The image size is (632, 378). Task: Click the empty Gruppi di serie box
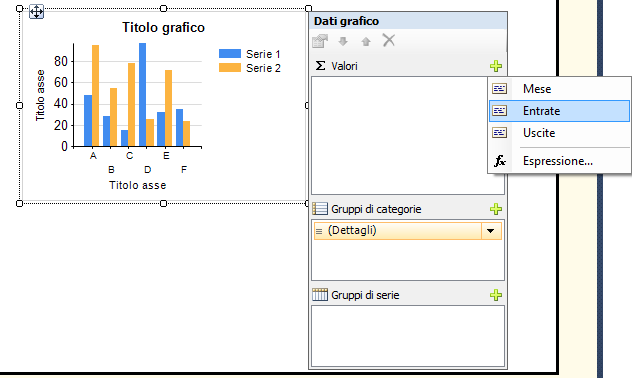[x=408, y=336]
